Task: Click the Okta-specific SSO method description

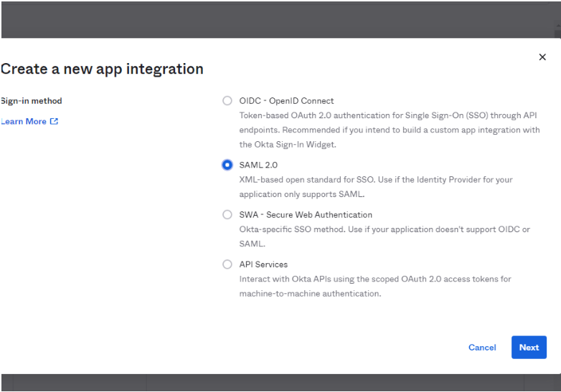Action: click(x=385, y=236)
